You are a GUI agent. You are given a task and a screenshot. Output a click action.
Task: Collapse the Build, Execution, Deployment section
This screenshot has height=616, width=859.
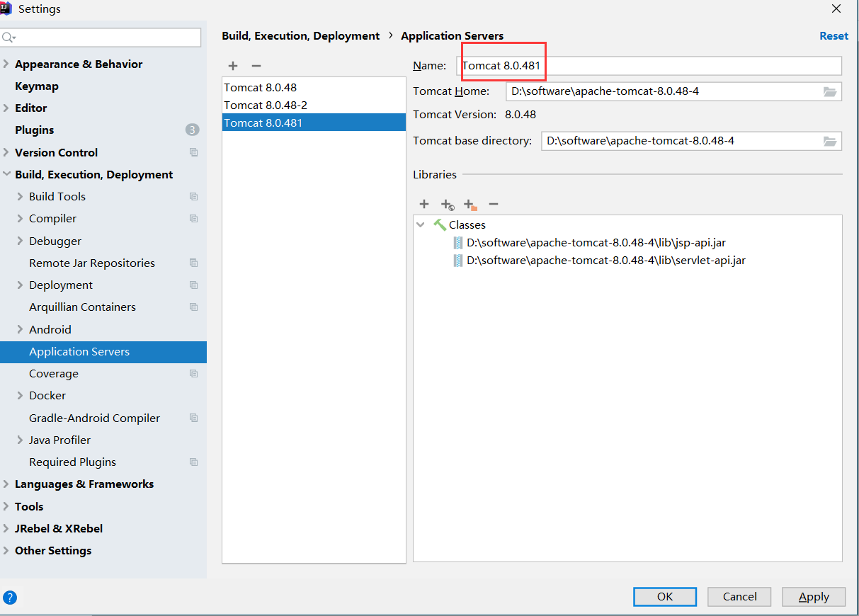click(x=6, y=174)
